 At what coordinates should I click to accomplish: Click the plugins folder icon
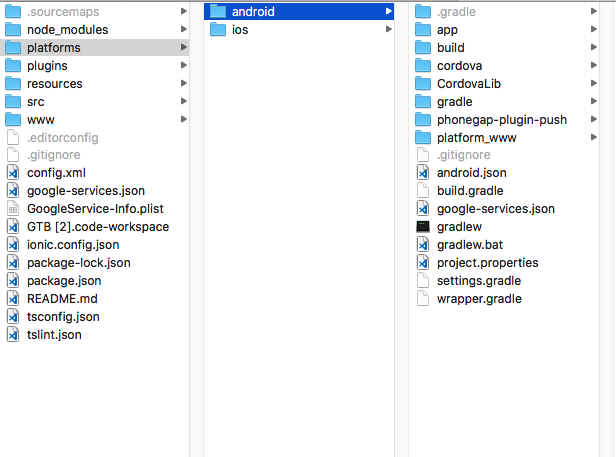[x=13, y=66]
